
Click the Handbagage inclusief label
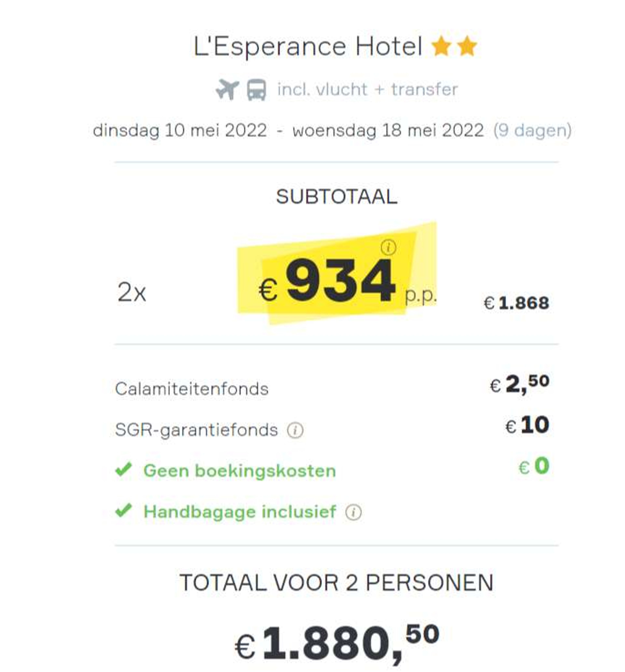click(240, 512)
